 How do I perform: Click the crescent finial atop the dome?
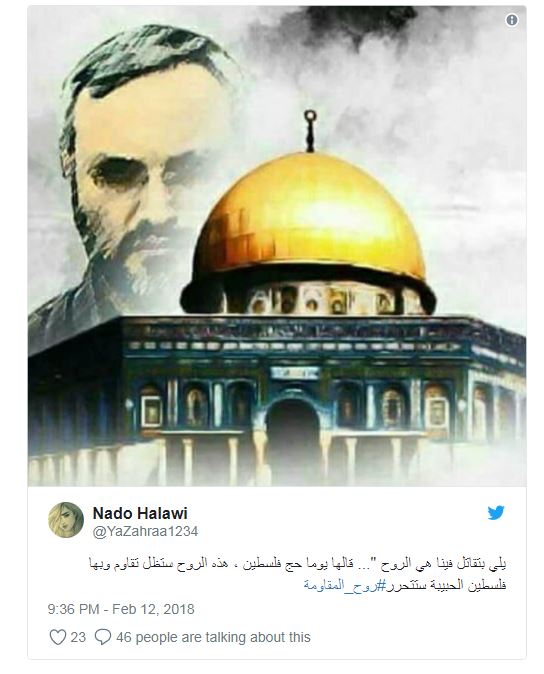click(310, 131)
